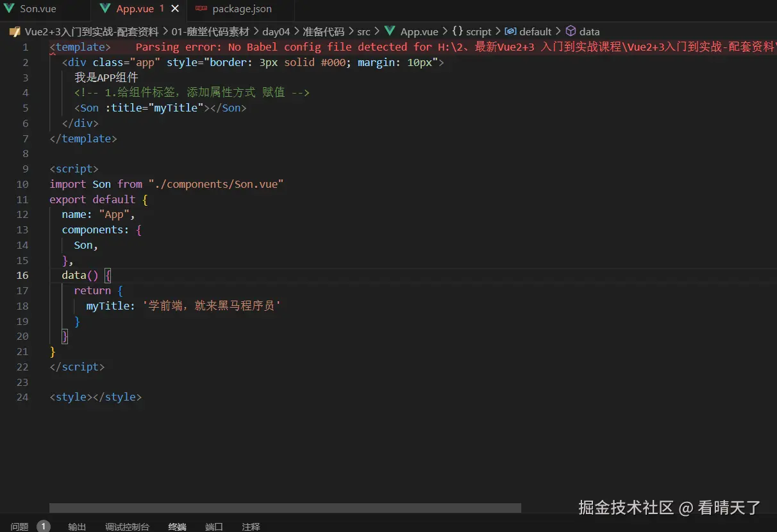Click the Vue icon on Son.vue tab
The width and height of the screenshot is (777, 532).
pos(9,9)
